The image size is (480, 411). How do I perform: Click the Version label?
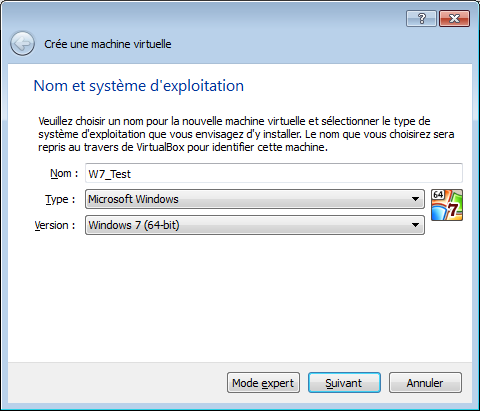tap(55, 225)
